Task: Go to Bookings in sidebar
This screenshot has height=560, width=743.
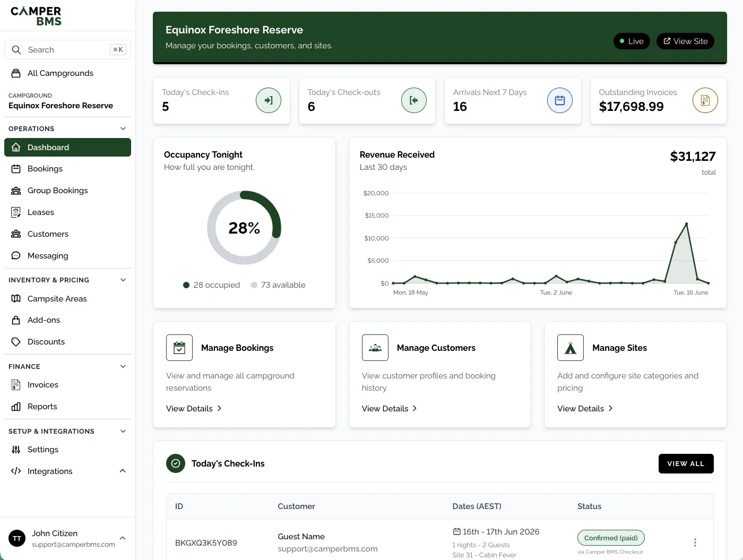Action: (x=67, y=169)
